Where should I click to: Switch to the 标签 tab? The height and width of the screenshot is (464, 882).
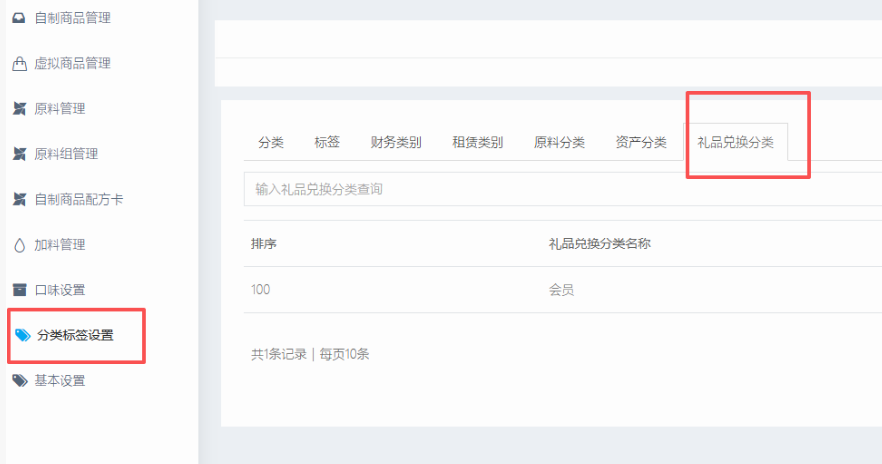click(x=327, y=142)
